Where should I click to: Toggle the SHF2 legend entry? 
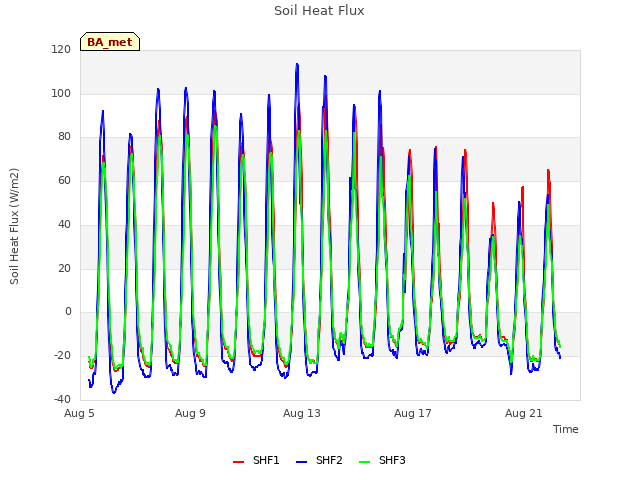pyautogui.click(x=319, y=460)
